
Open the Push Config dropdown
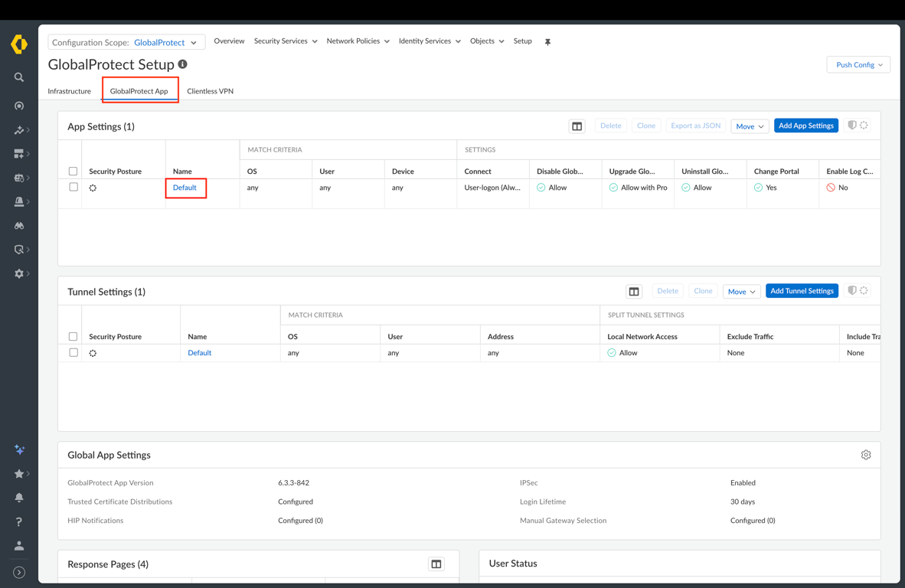coord(858,64)
